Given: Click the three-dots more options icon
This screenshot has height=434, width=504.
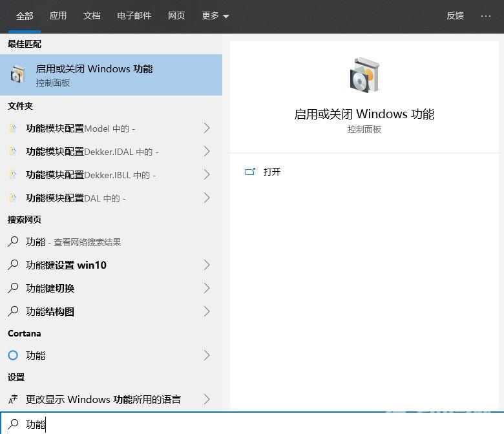Looking at the screenshot, I should [x=486, y=16].
